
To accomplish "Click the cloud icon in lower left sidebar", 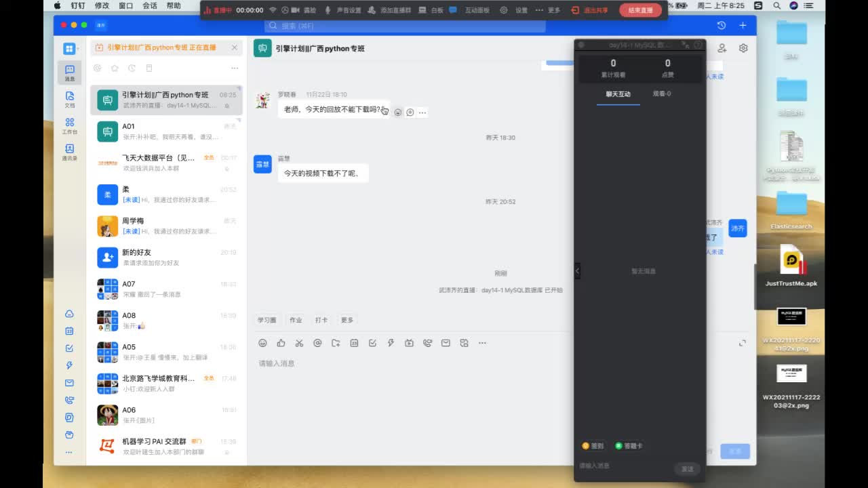I will pyautogui.click(x=69, y=314).
